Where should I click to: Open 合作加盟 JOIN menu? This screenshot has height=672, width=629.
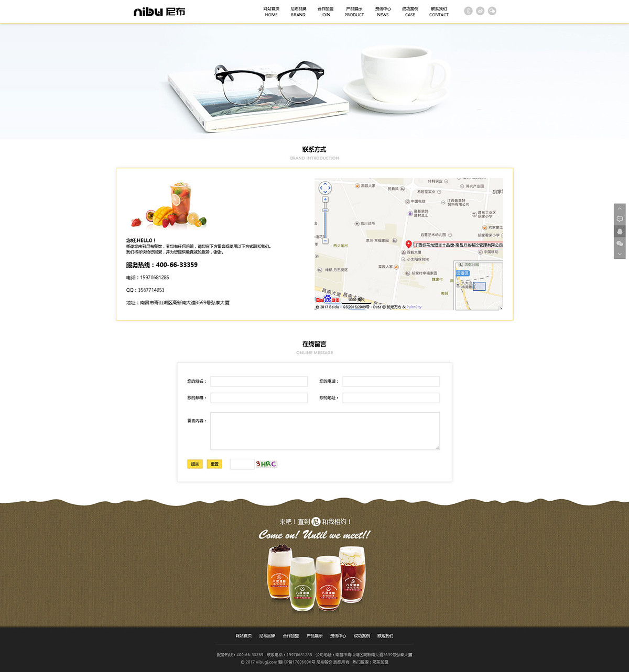coord(326,12)
